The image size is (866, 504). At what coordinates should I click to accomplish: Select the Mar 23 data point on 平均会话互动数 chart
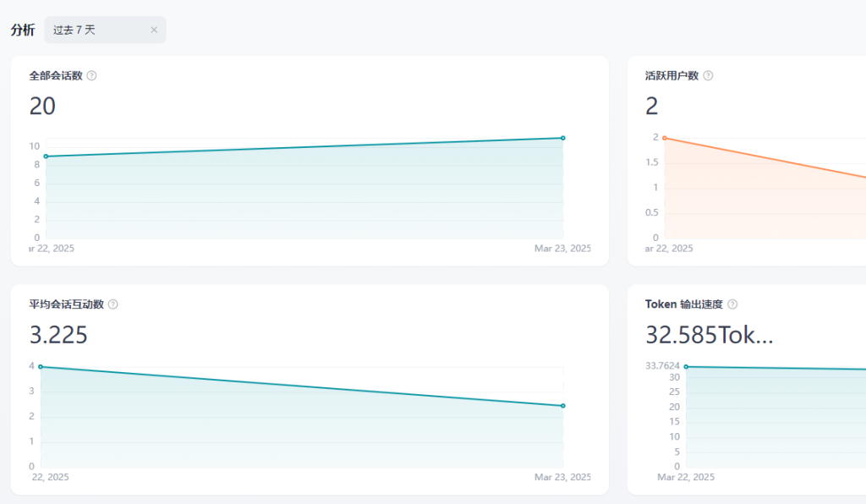[562, 406]
